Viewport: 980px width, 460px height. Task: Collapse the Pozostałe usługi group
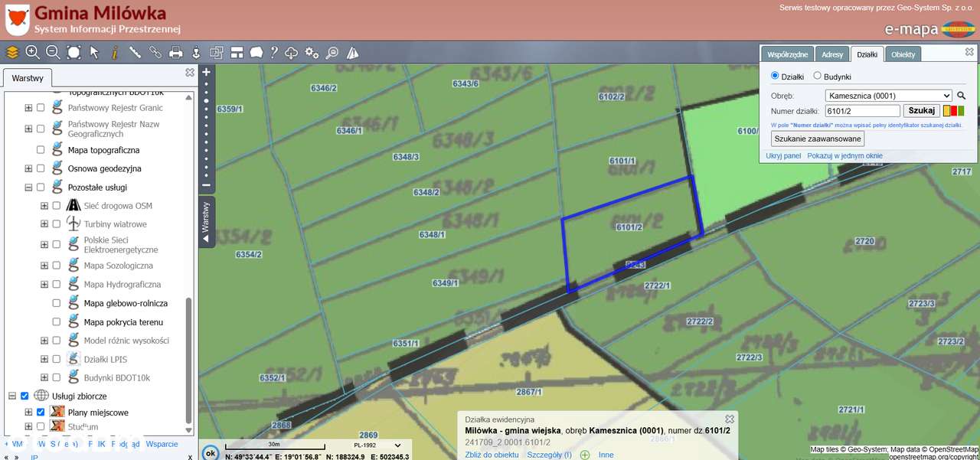click(28, 188)
